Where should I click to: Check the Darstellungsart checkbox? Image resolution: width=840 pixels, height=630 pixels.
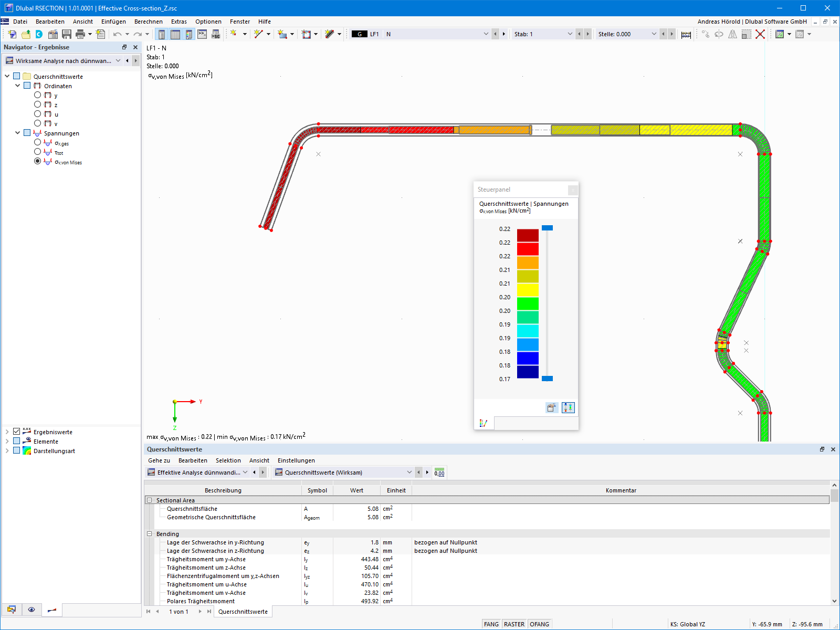17,450
